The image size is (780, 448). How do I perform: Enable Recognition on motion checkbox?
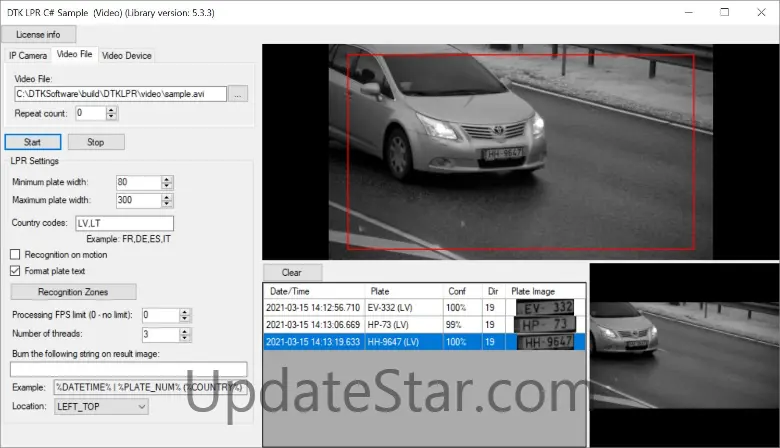(15, 255)
